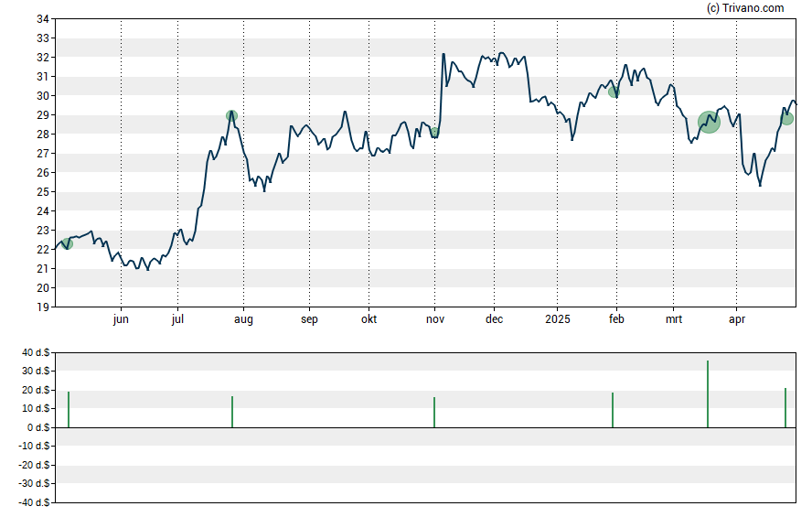Click the first green bar in lower chart

point(69,410)
